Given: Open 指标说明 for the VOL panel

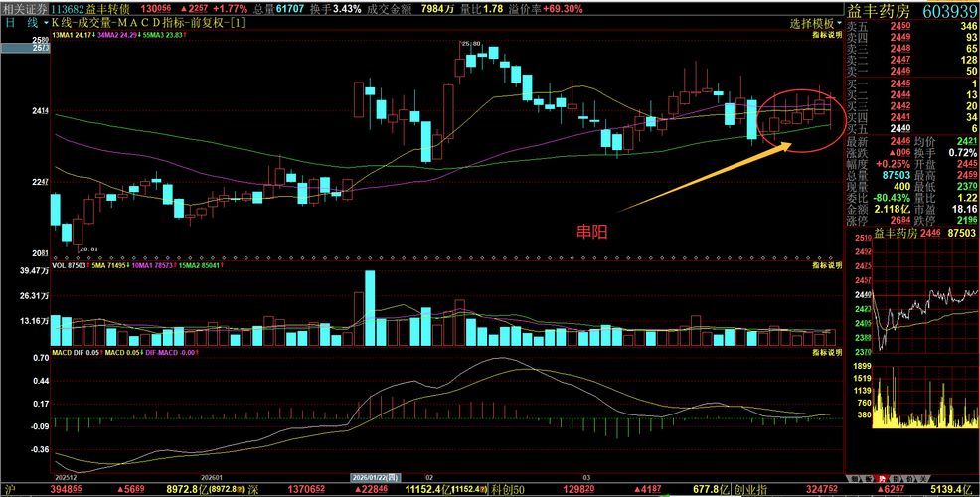Looking at the screenshot, I should tap(827, 265).
